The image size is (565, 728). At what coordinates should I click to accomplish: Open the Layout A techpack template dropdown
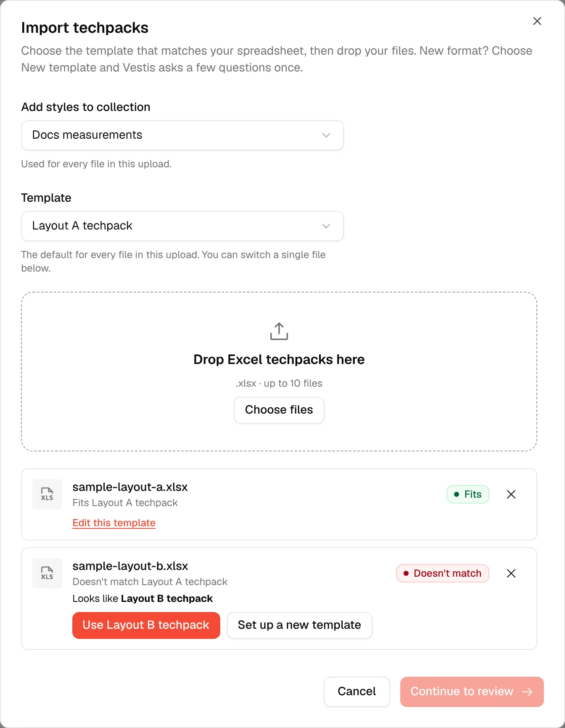click(x=182, y=226)
